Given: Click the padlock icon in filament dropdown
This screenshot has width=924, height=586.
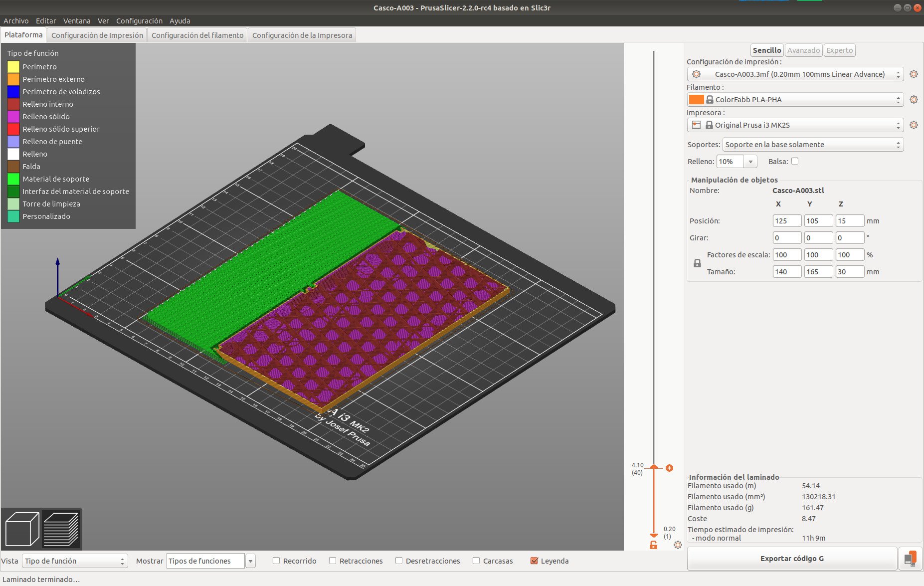Looking at the screenshot, I should (x=710, y=99).
